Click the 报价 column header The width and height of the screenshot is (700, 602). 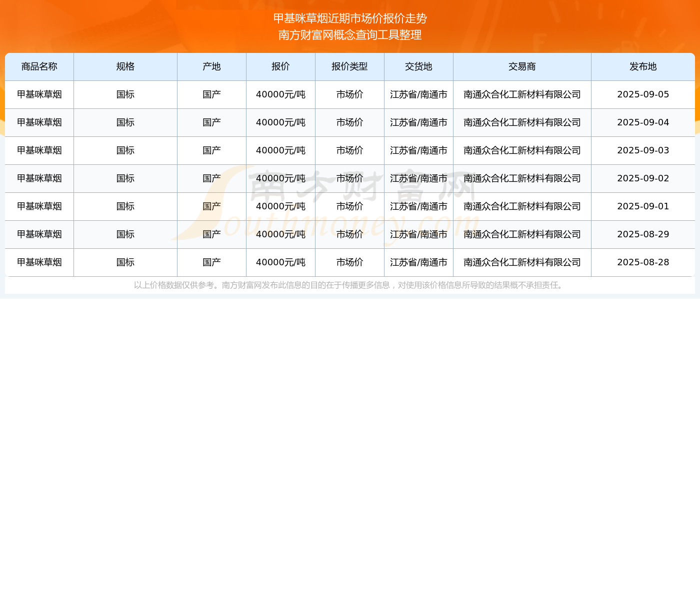[280, 67]
